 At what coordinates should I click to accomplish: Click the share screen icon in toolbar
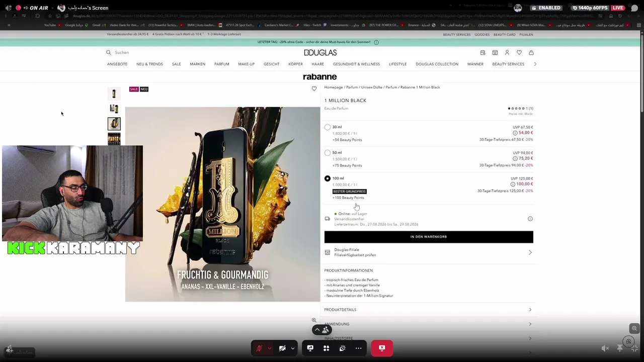tap(310, 348)
